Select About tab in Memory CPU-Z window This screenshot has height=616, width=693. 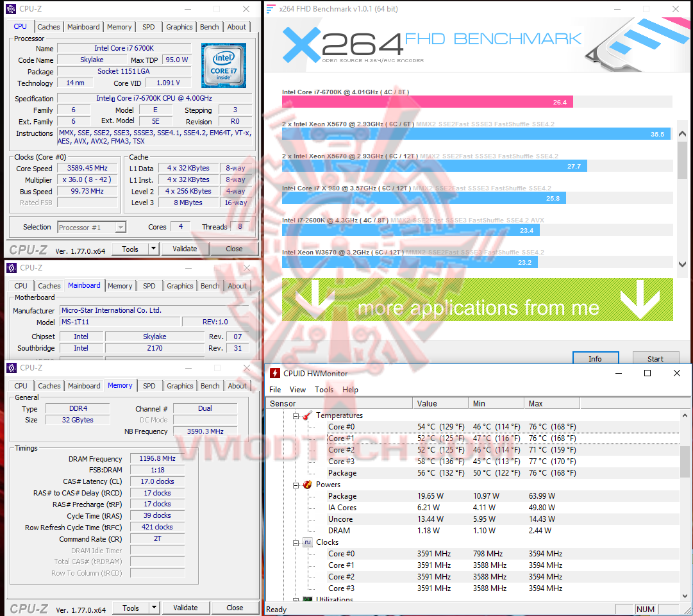point(237,386)
